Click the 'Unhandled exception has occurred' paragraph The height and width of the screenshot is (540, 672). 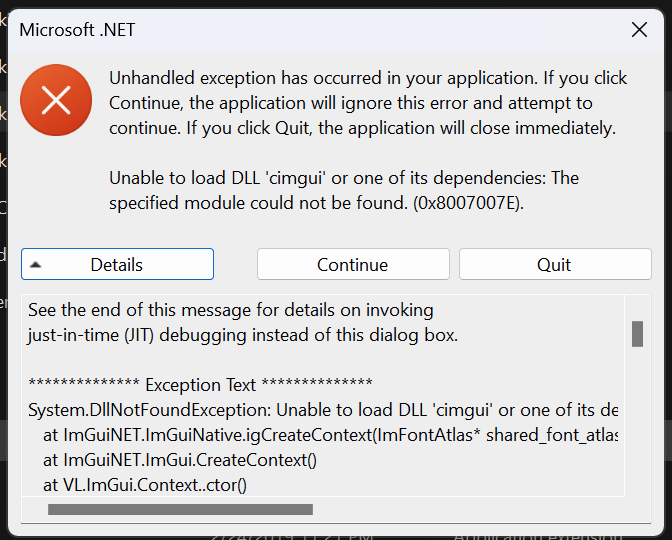point(368,103)
